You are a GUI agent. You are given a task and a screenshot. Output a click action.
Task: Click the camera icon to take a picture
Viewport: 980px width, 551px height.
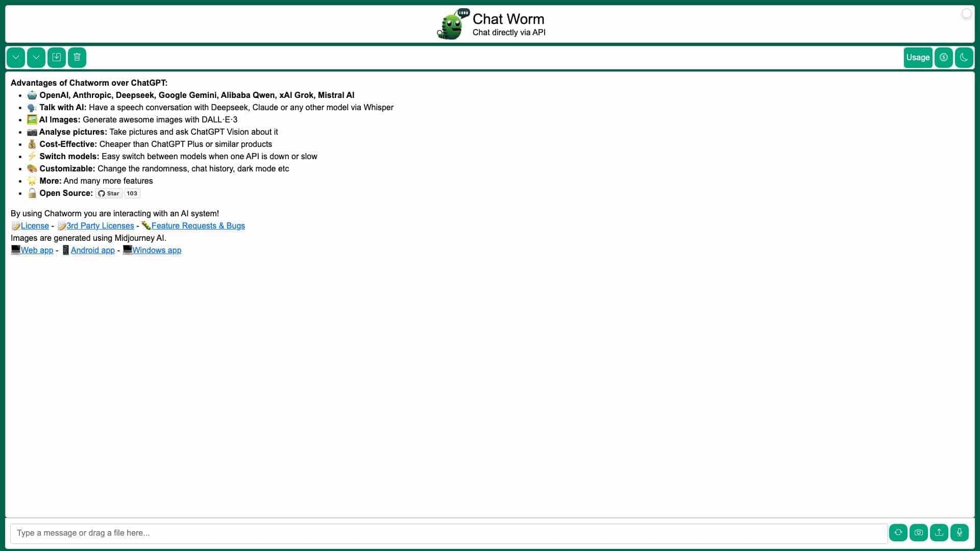pos(918,533)
